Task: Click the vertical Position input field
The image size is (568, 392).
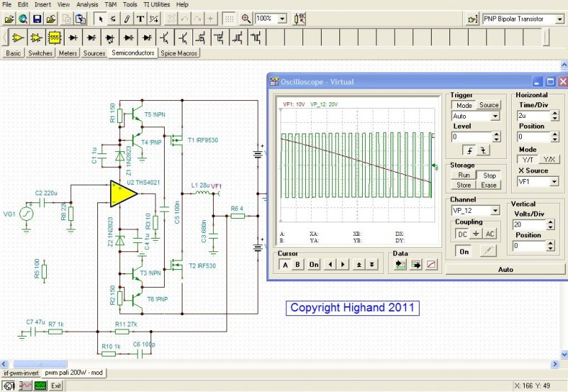Action: pos(529,246)
